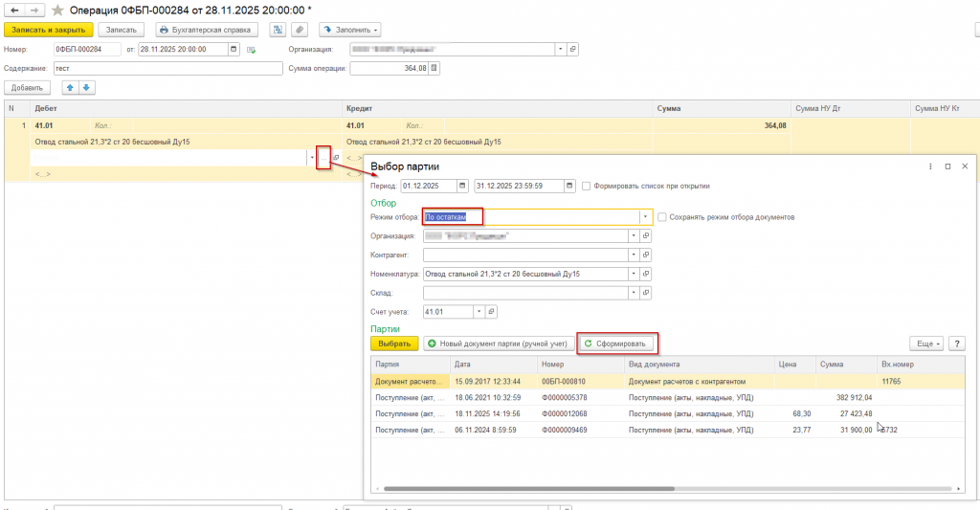Sort by the Вид документа column header
The height and width of the screenshot is (510, 980).
coord(700,364)
